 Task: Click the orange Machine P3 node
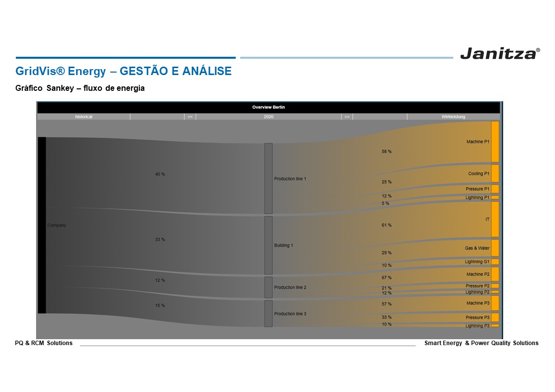pyautogui.click(x=495, y=303)
